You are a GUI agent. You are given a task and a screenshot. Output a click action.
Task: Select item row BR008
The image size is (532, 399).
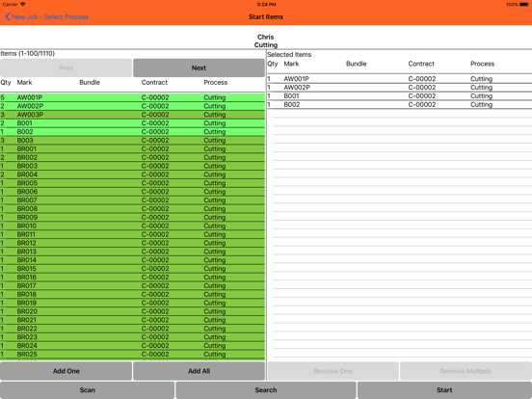132,209
